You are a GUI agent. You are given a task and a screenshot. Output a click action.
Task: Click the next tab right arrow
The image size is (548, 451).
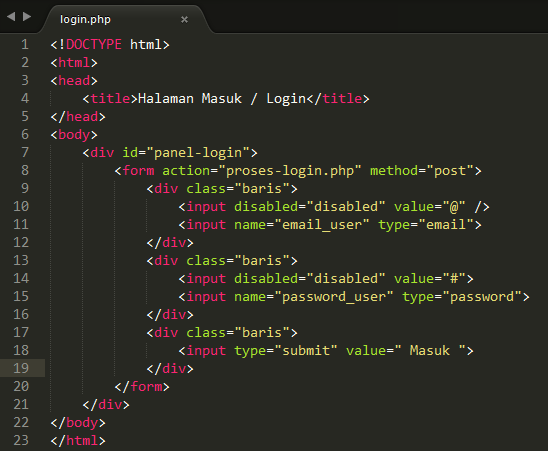[x=27, y=16]
